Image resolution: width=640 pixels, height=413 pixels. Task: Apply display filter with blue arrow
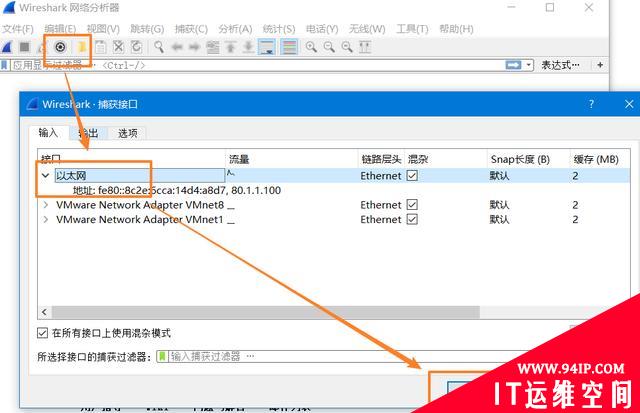[x=513, y=65]
